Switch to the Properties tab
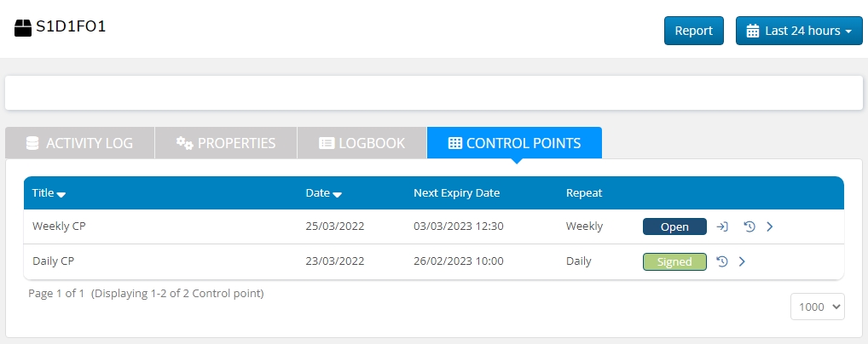Image resolution: width=868 pixels, height=344 pixels. tap(226, 143)
